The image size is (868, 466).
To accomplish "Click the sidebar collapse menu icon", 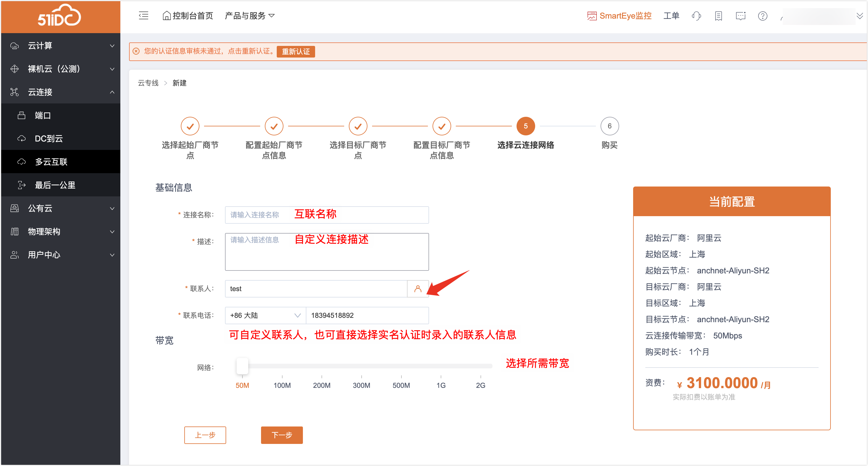I will [144, 15].
